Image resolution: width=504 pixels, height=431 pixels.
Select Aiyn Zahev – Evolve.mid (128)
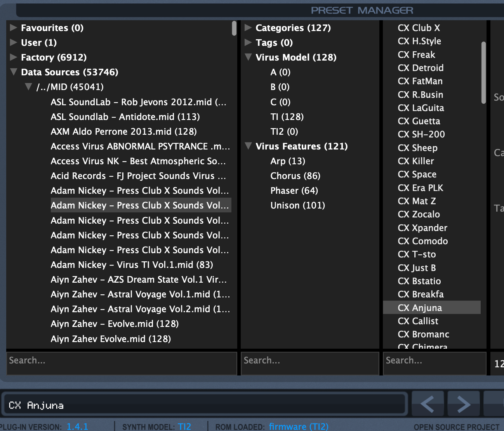[x=115, y=323]
